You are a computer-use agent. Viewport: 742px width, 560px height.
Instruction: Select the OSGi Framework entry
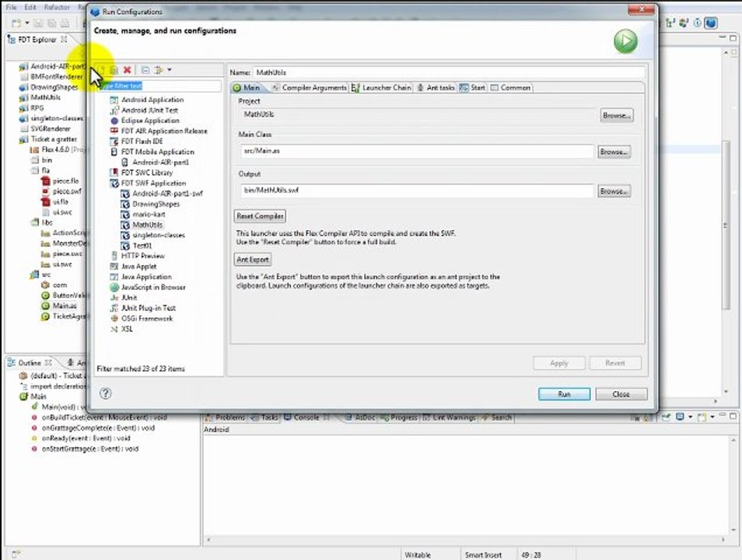(147, 319)
